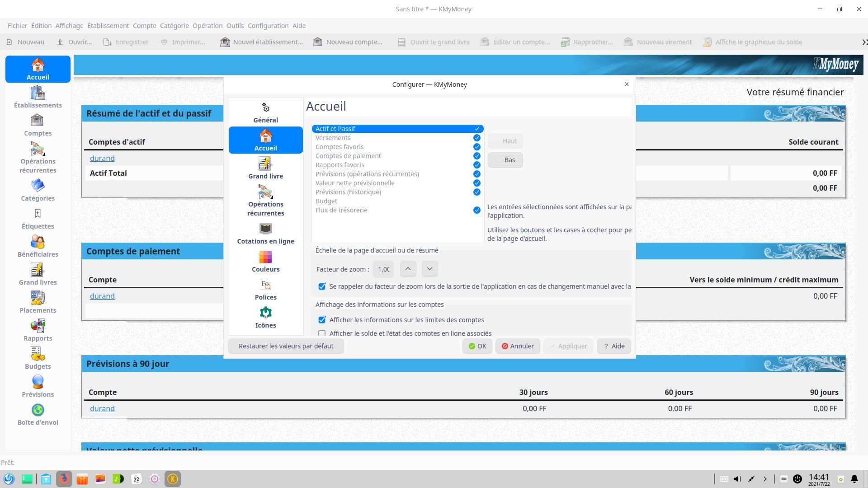This screenshot has width=868, height=488.
Task: Uncheck account limits information option
Action: tap(322, 320)
